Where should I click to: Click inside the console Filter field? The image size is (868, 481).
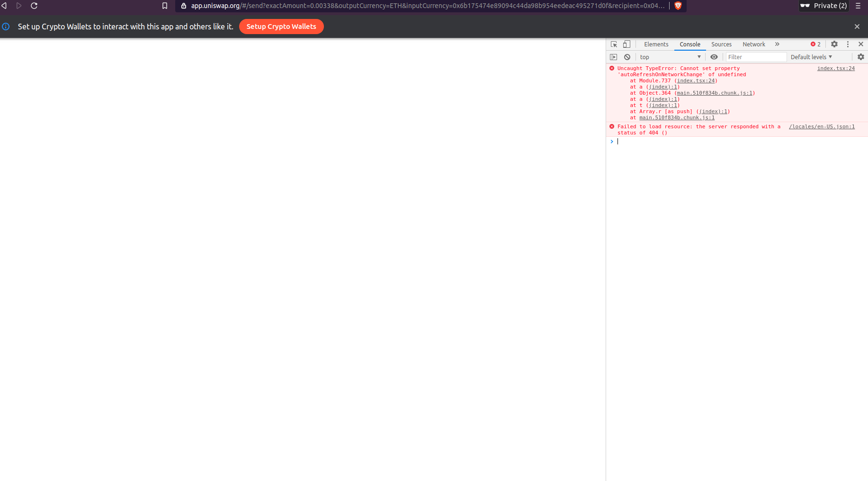coord(756,56)
